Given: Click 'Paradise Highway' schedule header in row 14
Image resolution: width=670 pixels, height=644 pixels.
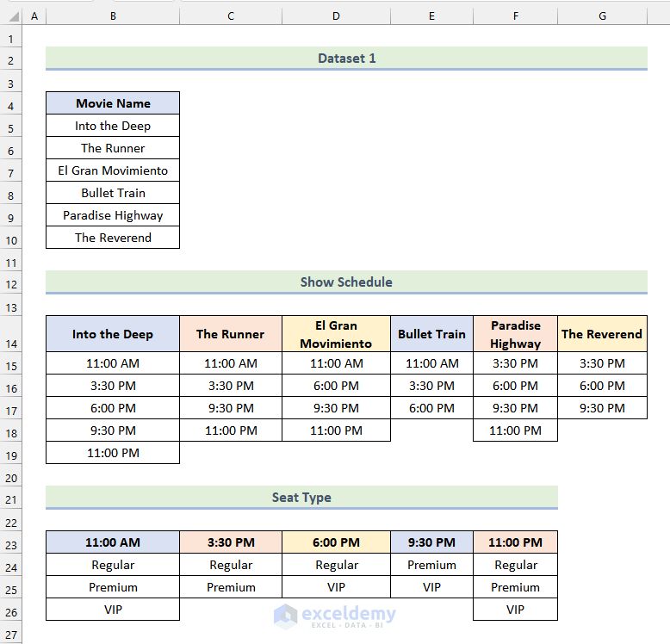Looking at the screenshot, I should pos(515,334).
